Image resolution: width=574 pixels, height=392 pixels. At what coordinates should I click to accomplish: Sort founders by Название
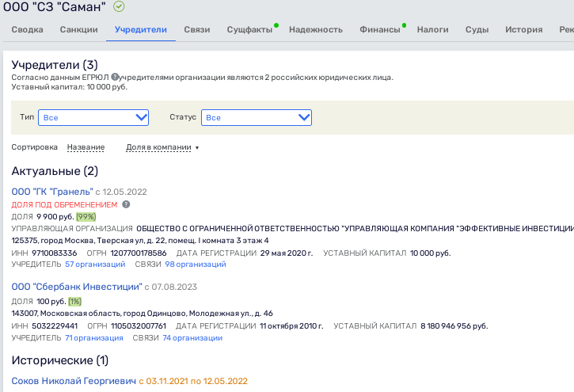pos(86,147)
